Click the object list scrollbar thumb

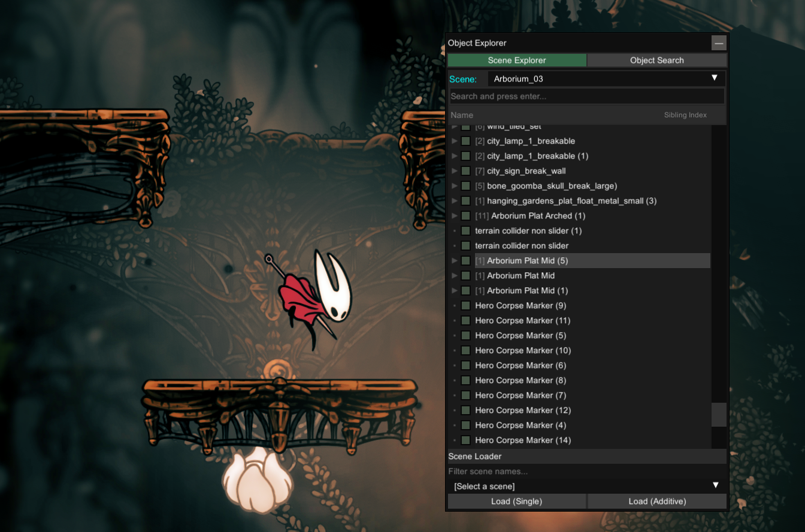click(x=718, y=415)
